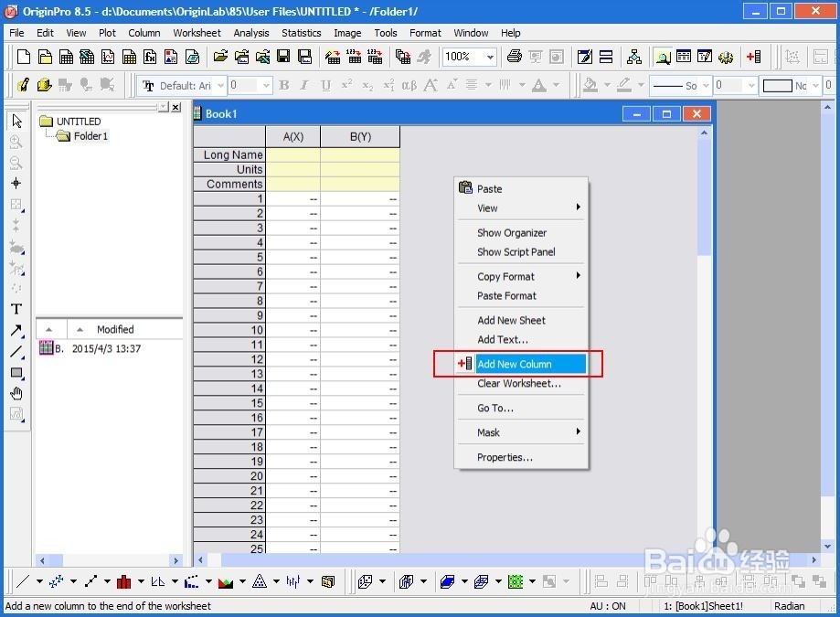Screen dimensions: 840x617
Task: Choose Paste in context menu
Action: tap(521, 188)
